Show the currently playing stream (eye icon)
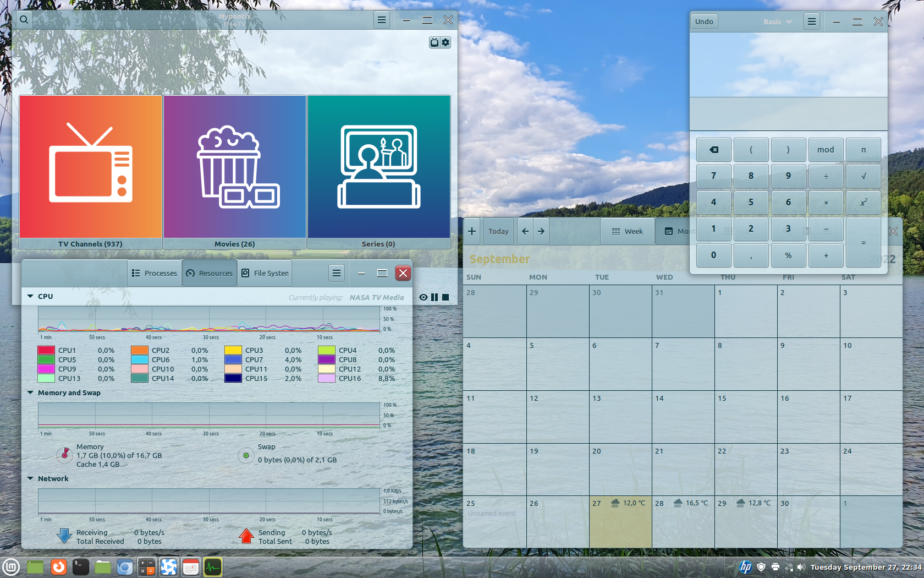This screenshot has height=578, width=924. click(x=423, y=297)
